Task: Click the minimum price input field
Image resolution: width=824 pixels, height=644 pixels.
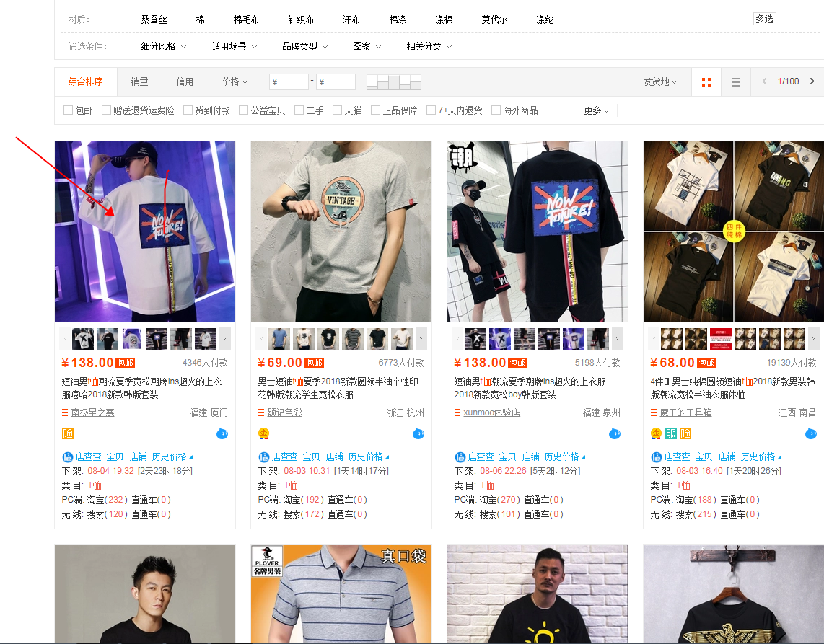Action: tap(289, 81)
